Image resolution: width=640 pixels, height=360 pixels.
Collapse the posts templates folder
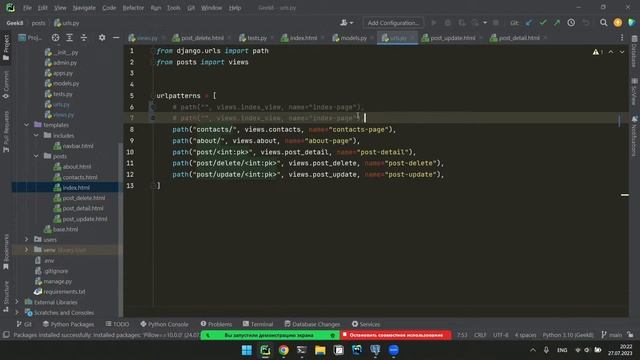click(x=36, y=156)
